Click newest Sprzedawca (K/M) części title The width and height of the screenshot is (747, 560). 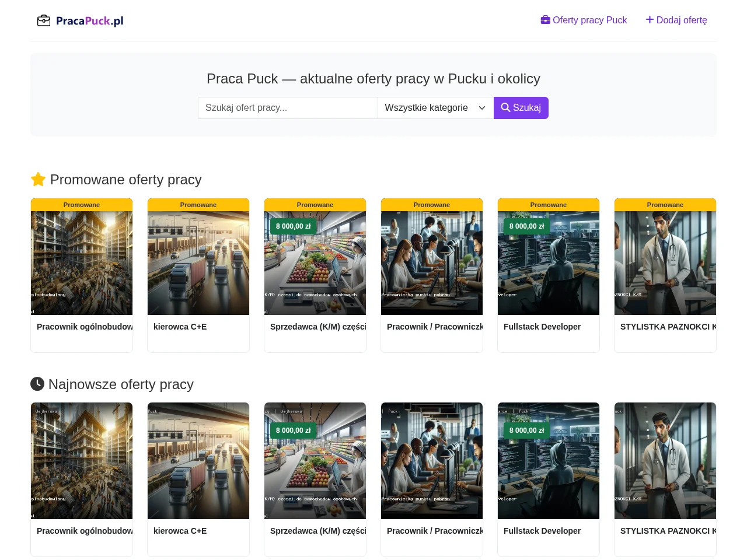[x=318, y=531]
